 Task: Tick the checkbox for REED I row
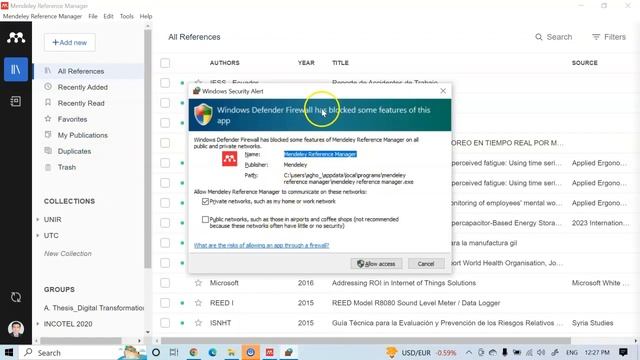165,303
